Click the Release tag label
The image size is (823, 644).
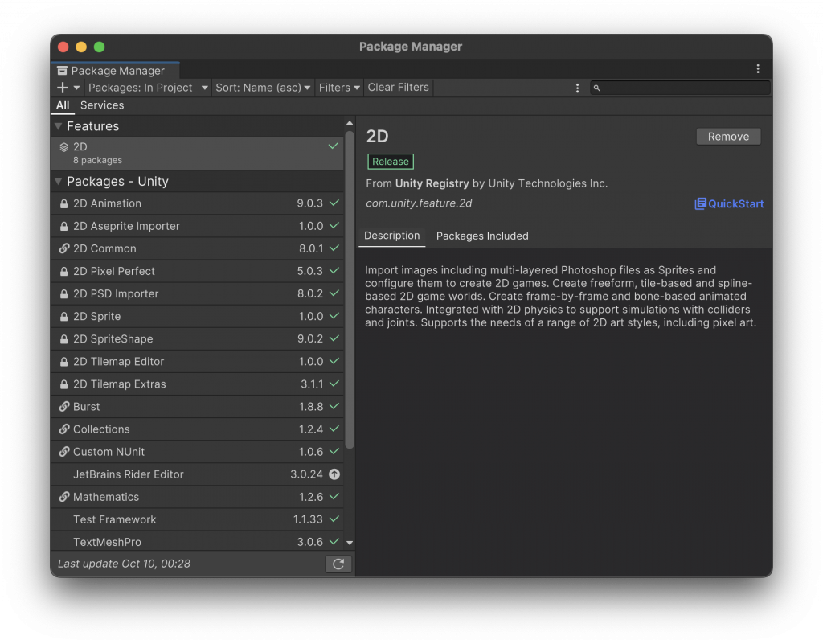pos(391,162)
